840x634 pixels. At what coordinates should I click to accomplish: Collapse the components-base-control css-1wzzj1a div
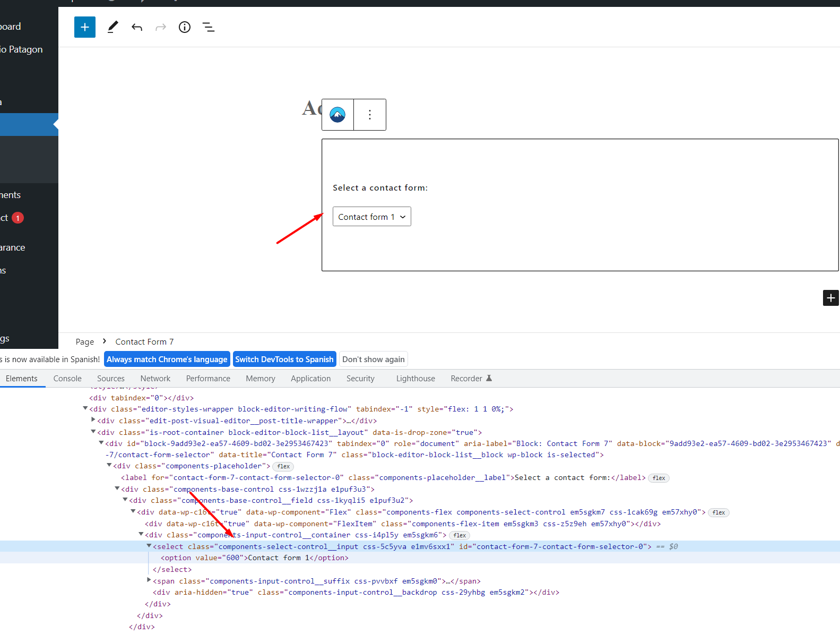click(x=117, y=489)
